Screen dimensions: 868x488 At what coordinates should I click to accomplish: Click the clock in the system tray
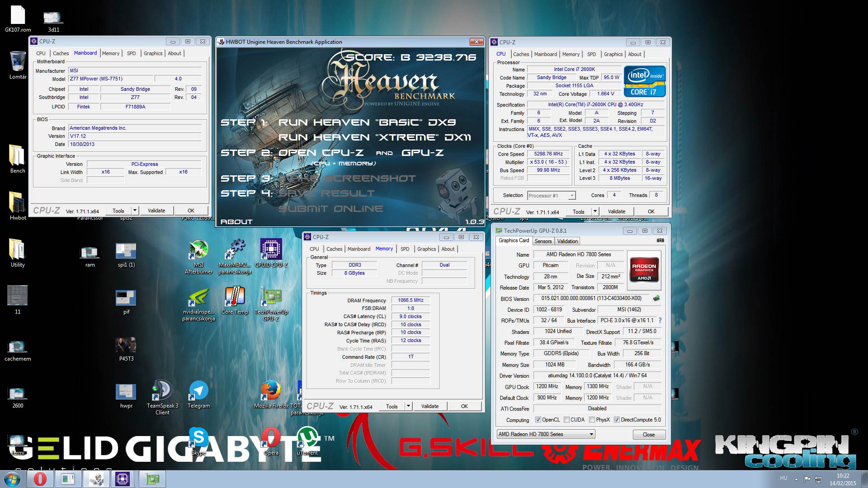point(843,479)
